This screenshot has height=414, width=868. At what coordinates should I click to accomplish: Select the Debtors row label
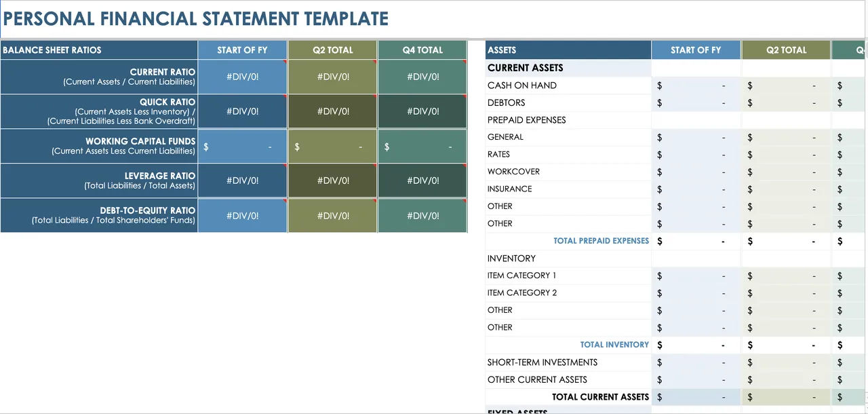568,102
